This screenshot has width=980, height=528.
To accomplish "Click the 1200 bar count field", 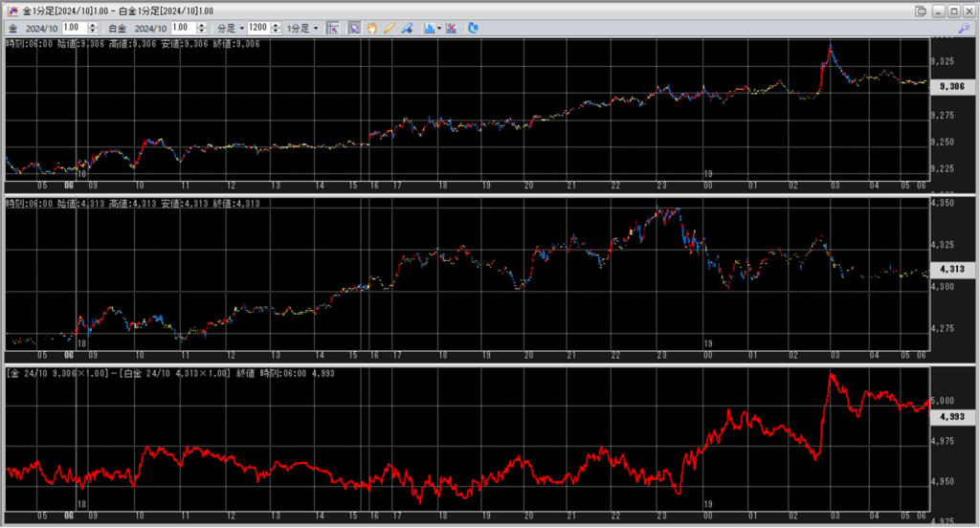I will coord(259,28).
